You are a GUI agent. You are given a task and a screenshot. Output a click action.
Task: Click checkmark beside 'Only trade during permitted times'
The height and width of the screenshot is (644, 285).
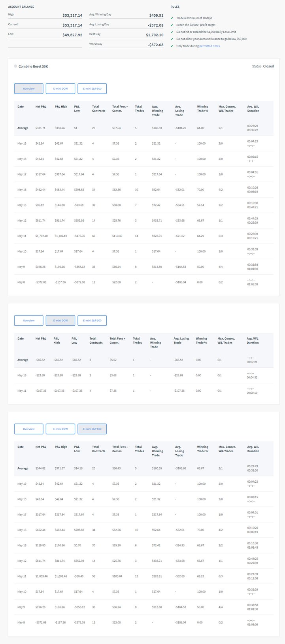[172, 46]
